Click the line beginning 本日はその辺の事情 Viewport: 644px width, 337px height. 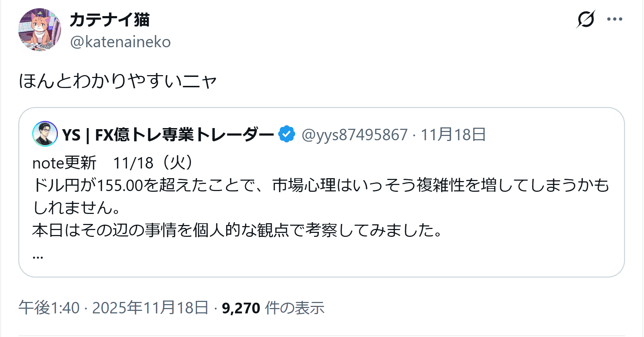pyautogui.click(x=237, y=230)
